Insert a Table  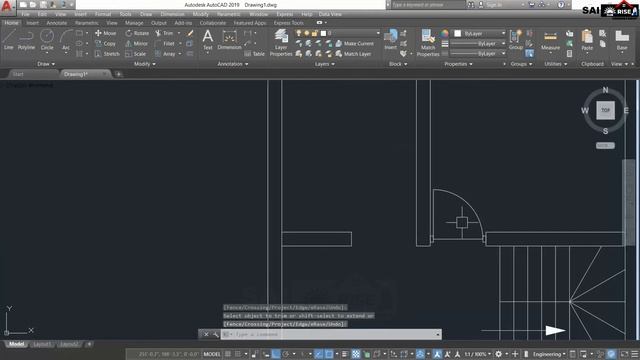click(255, 53)
